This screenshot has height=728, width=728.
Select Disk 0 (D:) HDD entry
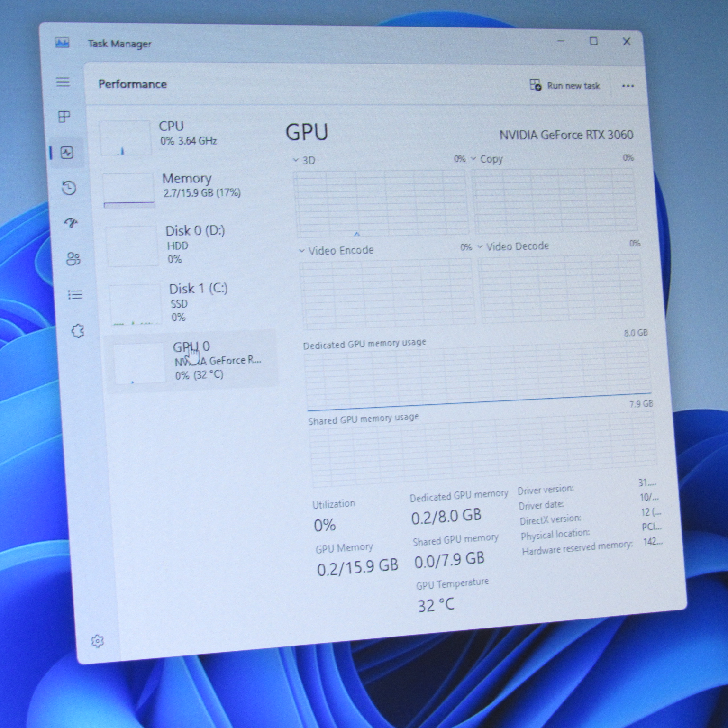click(x=190, y=244)
